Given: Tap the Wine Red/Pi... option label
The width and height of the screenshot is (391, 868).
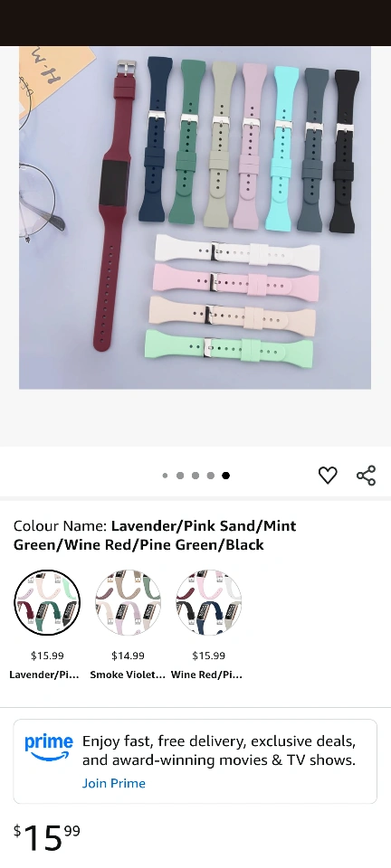Looking at the screenshot, I should (206, 675).
